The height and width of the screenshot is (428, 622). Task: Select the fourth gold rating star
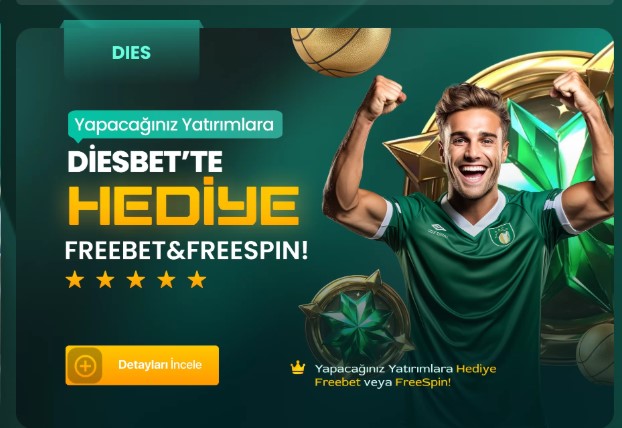[x=167, y=280]
